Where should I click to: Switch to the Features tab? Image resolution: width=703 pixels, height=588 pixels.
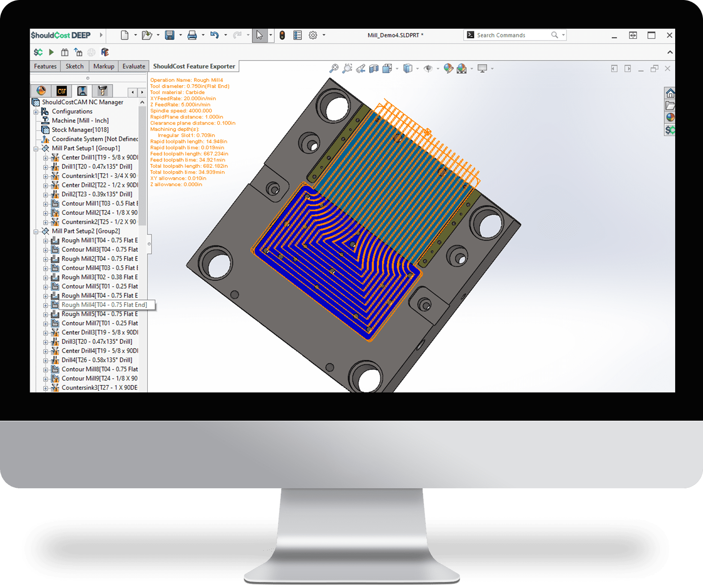click(45, 66)
